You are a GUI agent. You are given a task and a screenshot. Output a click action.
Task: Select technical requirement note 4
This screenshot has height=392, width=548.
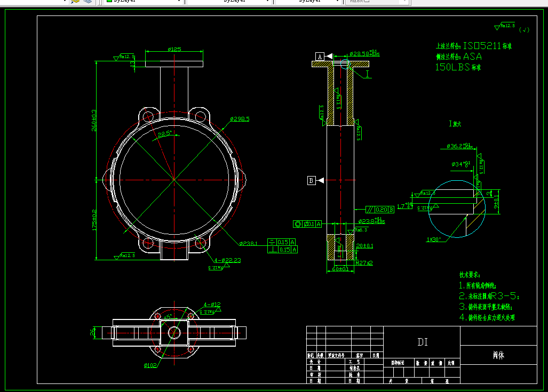click(487, 317)
